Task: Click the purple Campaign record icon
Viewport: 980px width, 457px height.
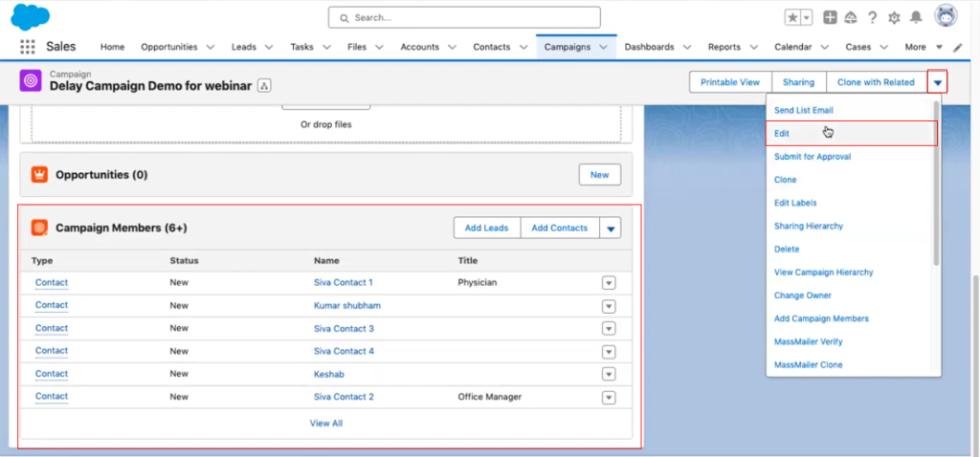Action: click(31, 80)
